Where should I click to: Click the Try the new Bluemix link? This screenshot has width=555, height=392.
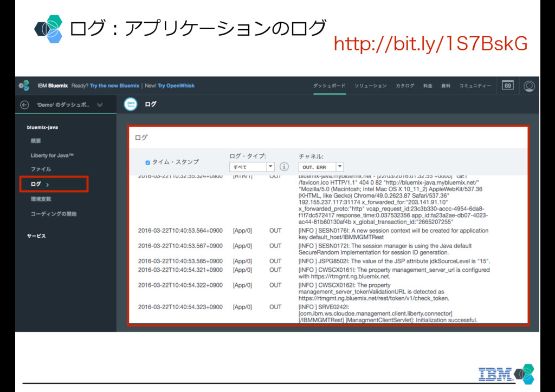point(114,86)
